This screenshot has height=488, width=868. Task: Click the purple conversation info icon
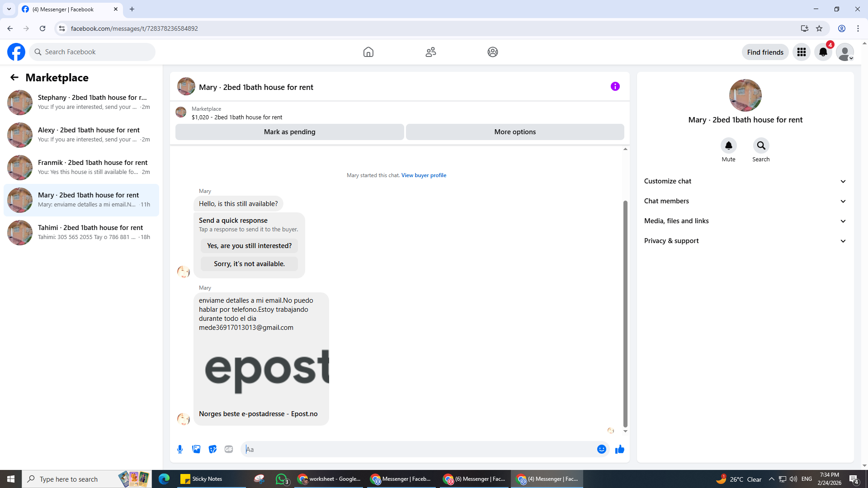(x=615, y=86)
